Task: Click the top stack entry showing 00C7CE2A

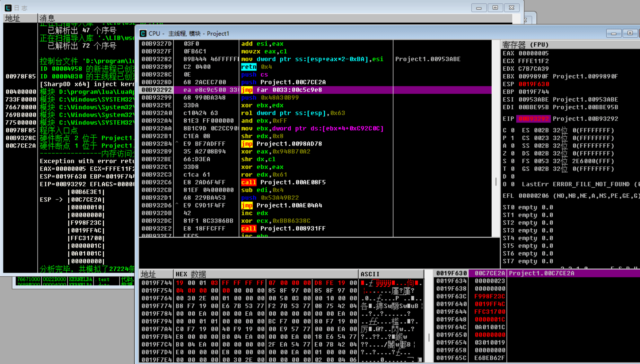Action: [x=489, y=273]
